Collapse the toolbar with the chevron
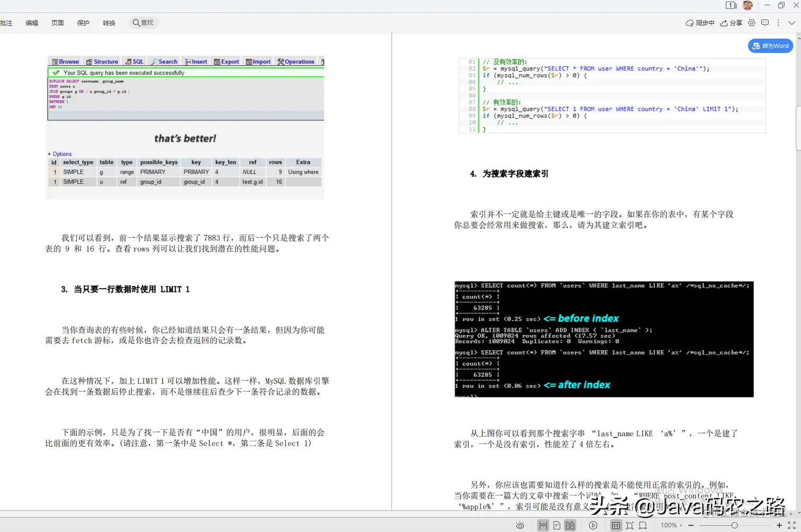The image size is (801, 532). 793,23
